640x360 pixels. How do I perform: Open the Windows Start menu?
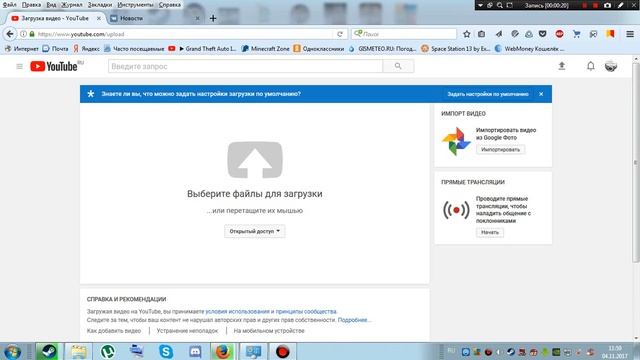tap(12, 351)
